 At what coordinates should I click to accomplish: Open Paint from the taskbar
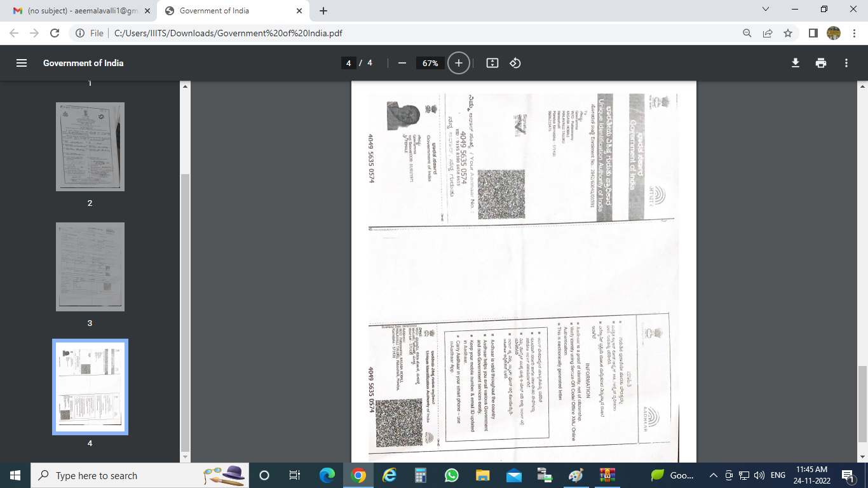click(576, 475)
